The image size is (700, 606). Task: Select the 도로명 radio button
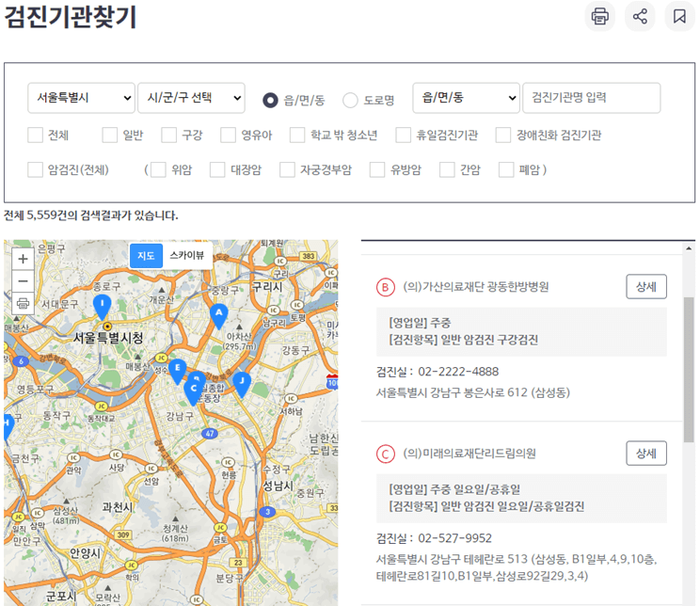click(350, 100)
